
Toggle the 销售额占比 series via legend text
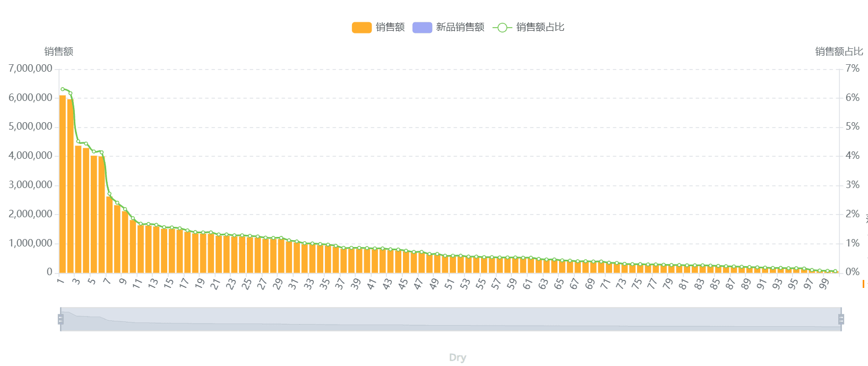(540, 28)
